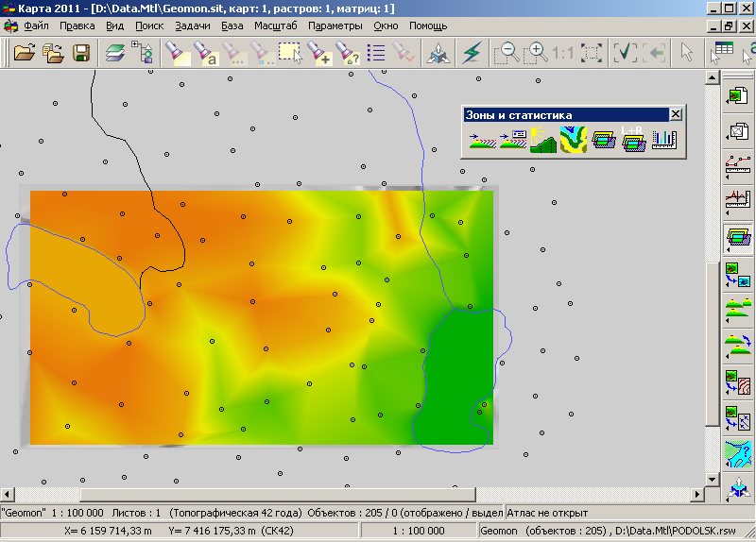The width and height of the screenshot is (756, 542).
Task: Select the dashed rectangle area selection tool
Action: pyautogui.click(x=291, y=53)
